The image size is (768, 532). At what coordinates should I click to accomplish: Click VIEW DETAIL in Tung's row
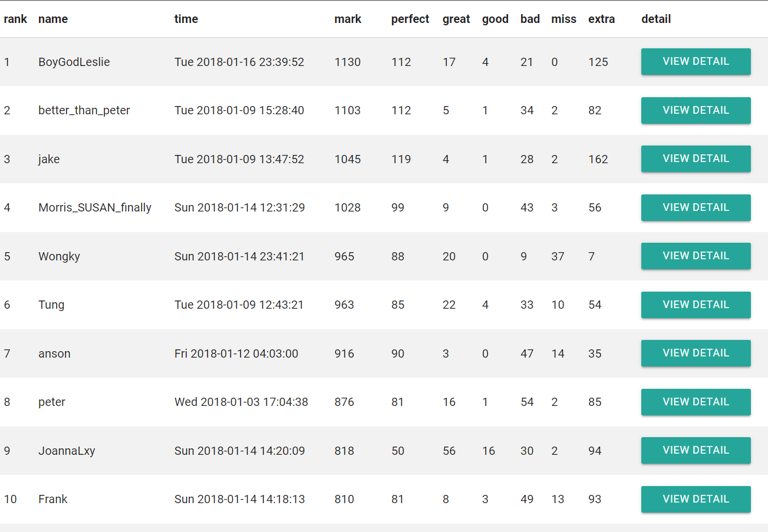coord(696,305)
